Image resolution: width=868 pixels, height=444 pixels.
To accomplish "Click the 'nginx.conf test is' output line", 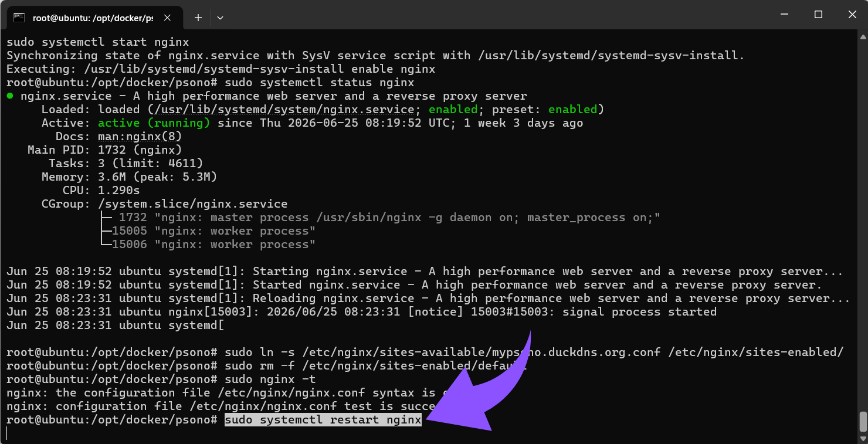I will tap(221, 406).
